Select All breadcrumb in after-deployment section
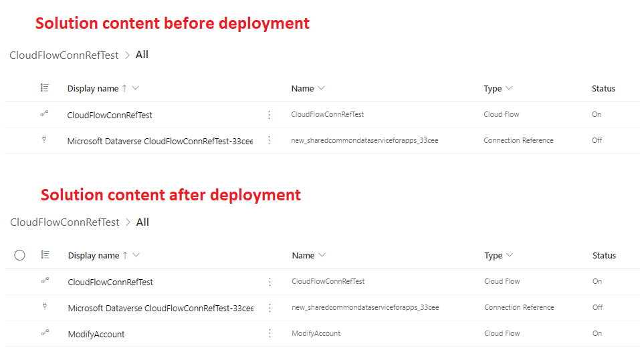This screenshot has width=640, height=364. click(142, 222)
